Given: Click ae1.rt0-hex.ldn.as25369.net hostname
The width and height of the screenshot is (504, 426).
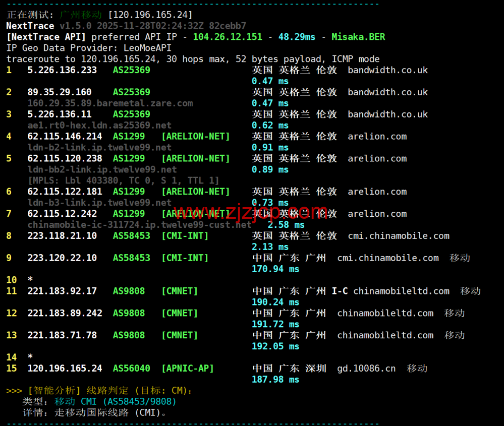Looking at the screenshot, I should click(96, 125).
